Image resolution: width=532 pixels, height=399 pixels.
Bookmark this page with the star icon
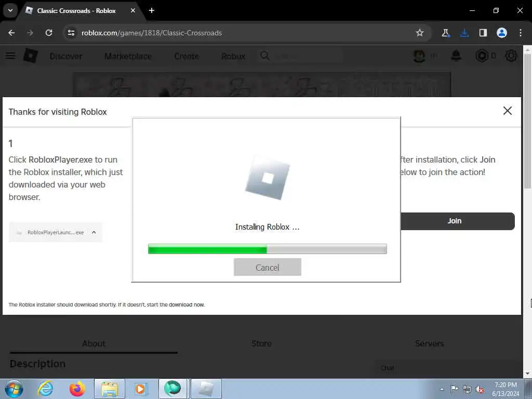coord(420,33)
